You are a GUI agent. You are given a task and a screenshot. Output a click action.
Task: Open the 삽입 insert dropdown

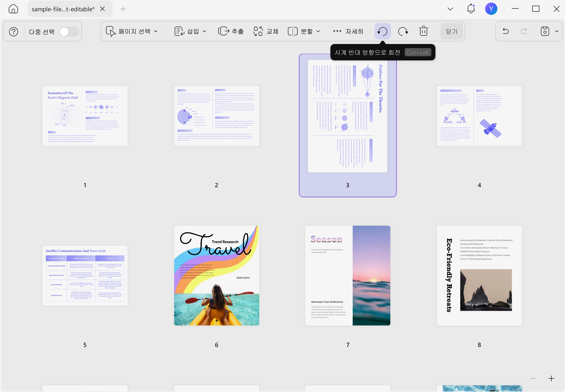tap(190, 31)
